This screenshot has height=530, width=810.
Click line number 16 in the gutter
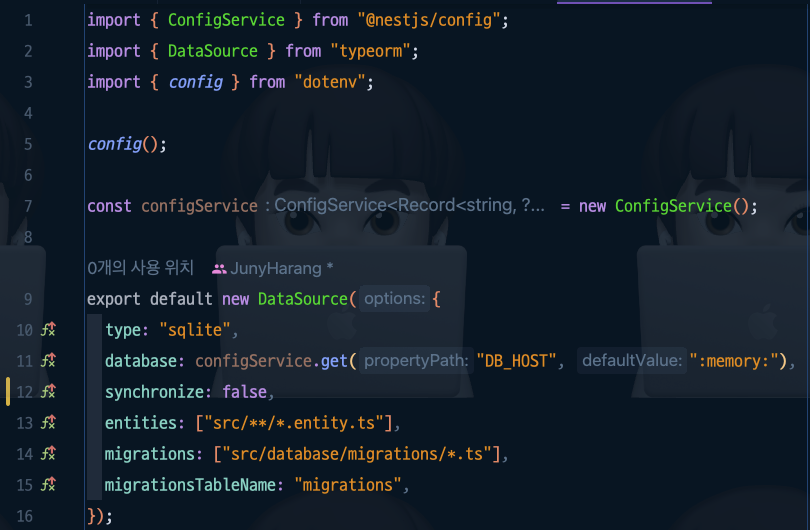point(24,516)
